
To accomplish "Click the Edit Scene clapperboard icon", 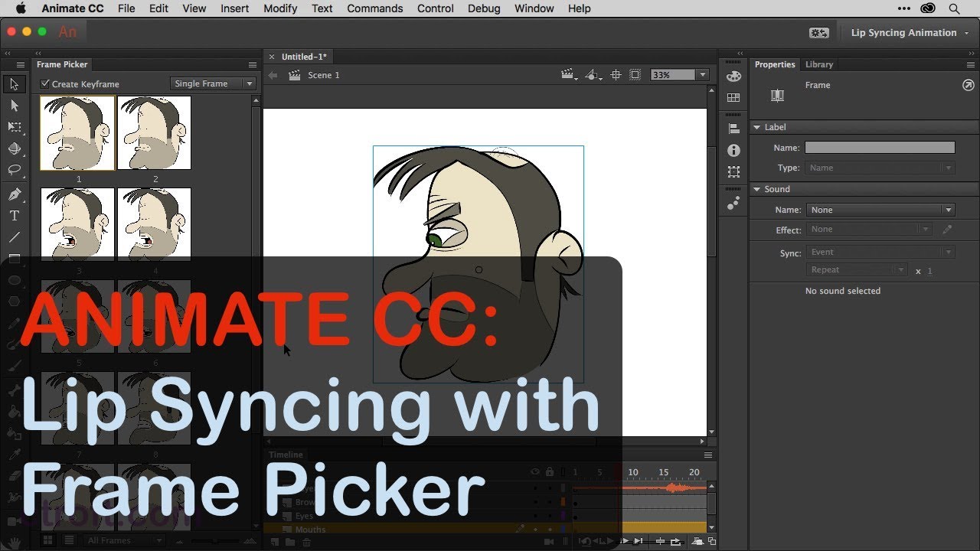I will pyautogui.click(x=567, y=75).
